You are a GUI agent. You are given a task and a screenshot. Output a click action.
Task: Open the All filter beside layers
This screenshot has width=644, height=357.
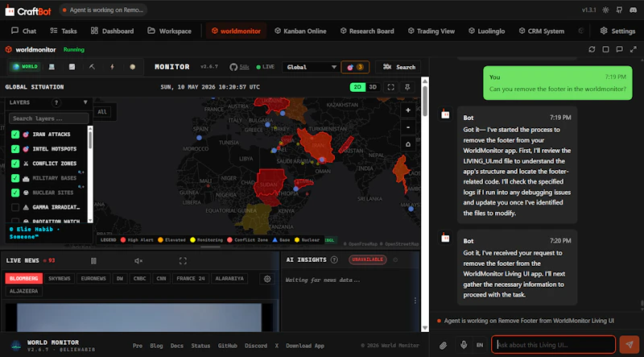pyautogui.click(x=102, y=111)
